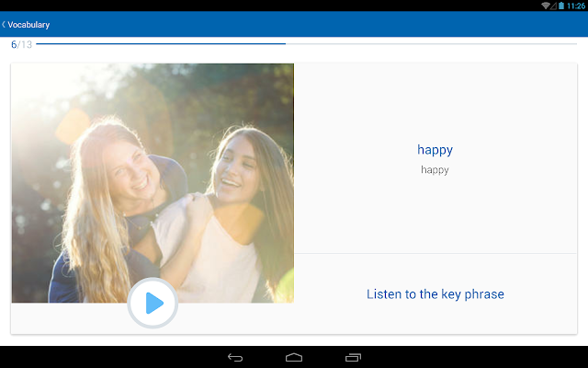Tap the mobile signal strength icon

[553, 6]
